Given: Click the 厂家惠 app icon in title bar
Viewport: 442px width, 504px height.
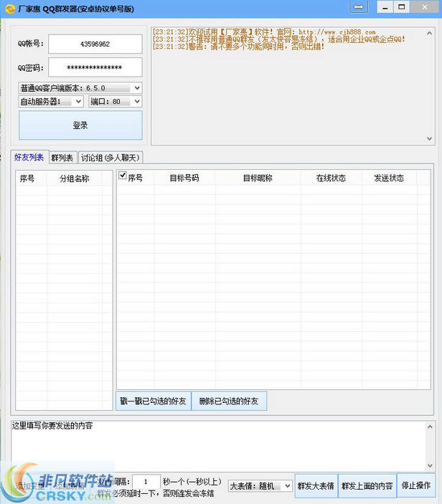Looking at the screenshot, I should tap(10, 9).
